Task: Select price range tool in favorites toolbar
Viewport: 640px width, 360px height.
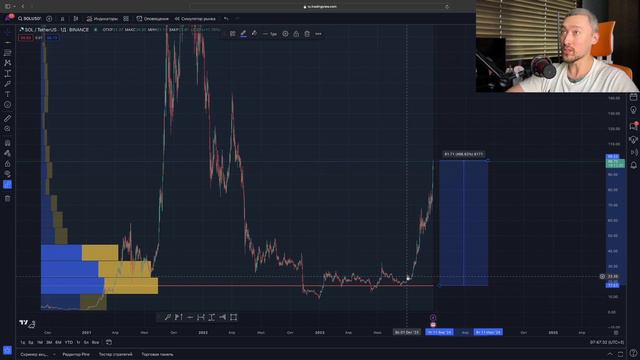Action: click(x=211, y=317)
